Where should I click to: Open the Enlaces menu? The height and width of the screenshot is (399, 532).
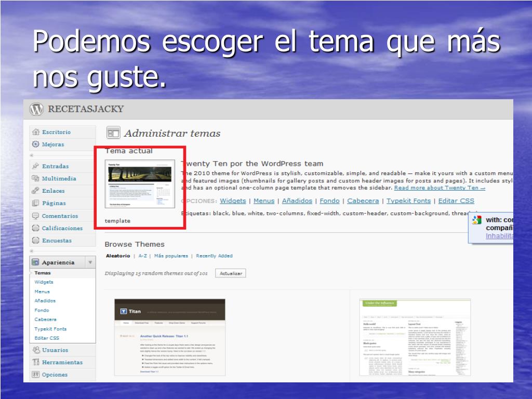(54, 191)
